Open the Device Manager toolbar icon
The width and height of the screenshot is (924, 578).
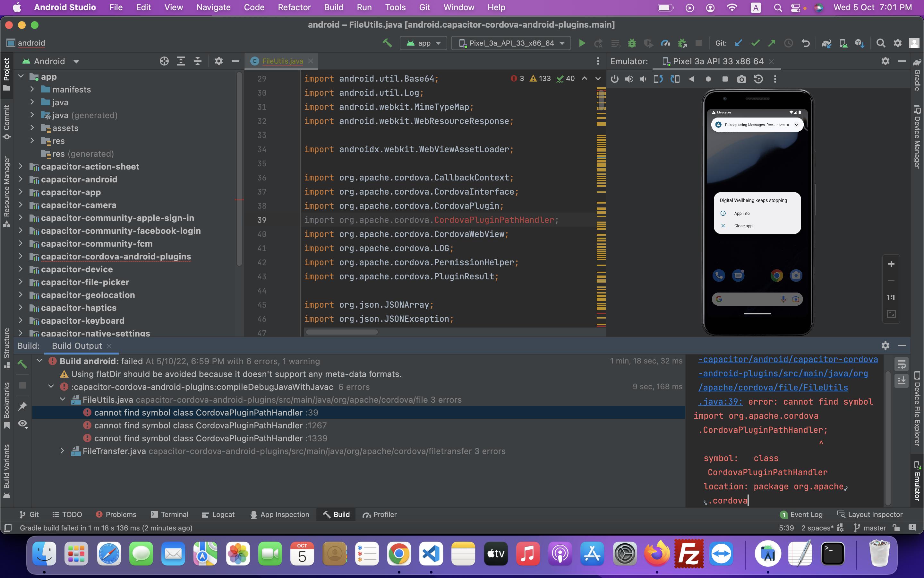click(843, 43)
